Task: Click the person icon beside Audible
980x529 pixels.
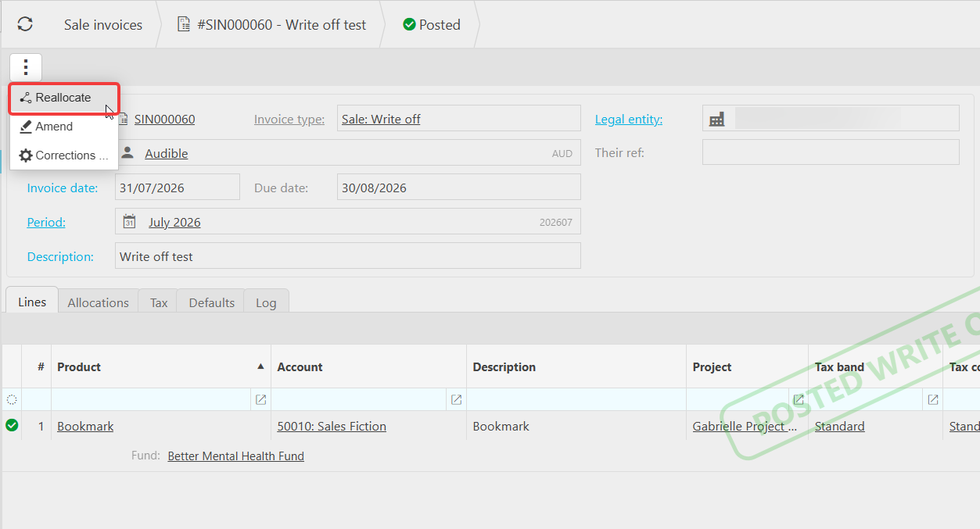Action: [127, 153]
